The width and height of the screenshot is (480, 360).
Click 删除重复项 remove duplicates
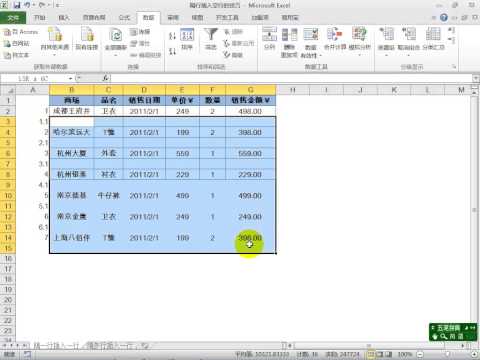289,43
